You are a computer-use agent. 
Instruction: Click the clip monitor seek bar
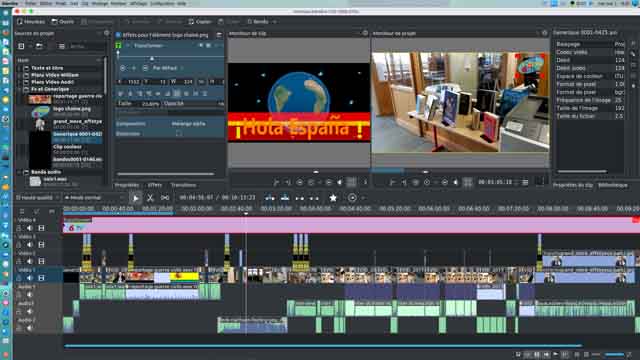(x=299, y=172)
